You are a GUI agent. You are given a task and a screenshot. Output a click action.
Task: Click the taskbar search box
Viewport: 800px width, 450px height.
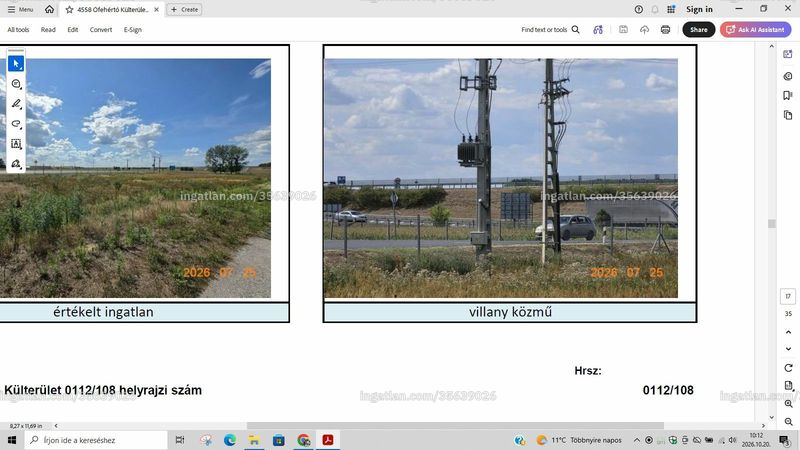pos(96,440)
